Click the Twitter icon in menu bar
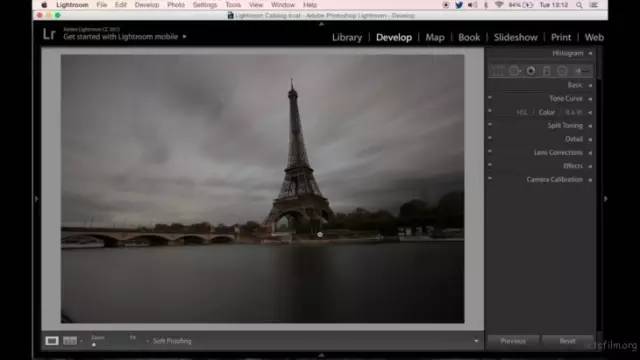 [459, 5]
